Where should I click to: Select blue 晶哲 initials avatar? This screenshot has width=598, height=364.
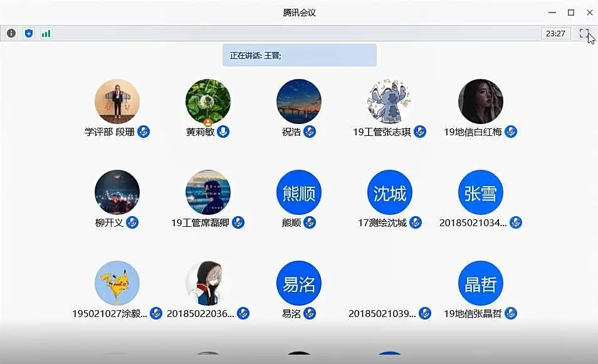[x=481, y=283]
